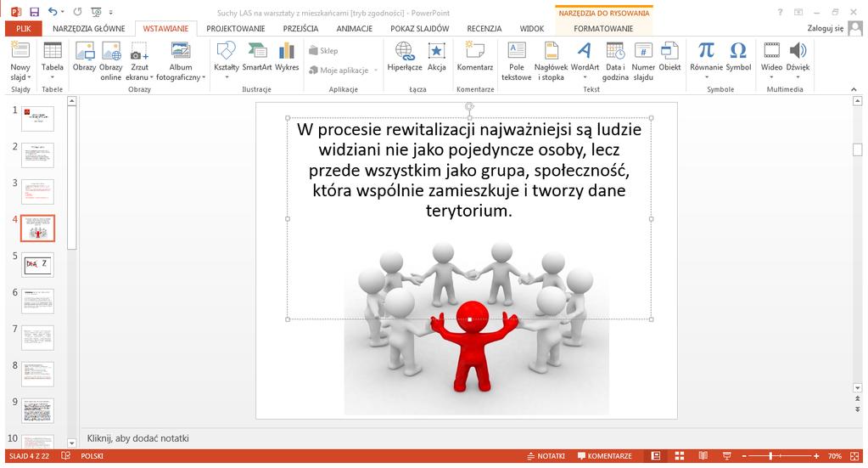868x468 pixels.
Task: Increase zoom with the plus button
Action: [816, 456]
